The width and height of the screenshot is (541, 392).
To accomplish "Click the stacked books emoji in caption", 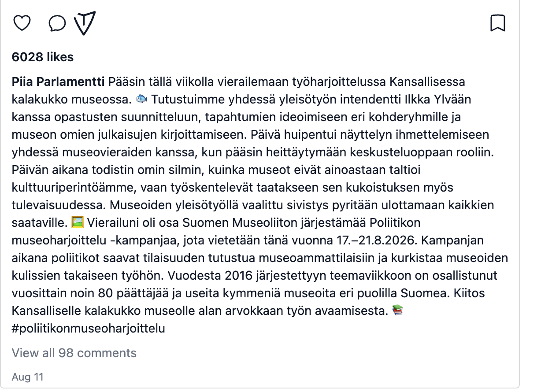I will pos(397,311).
